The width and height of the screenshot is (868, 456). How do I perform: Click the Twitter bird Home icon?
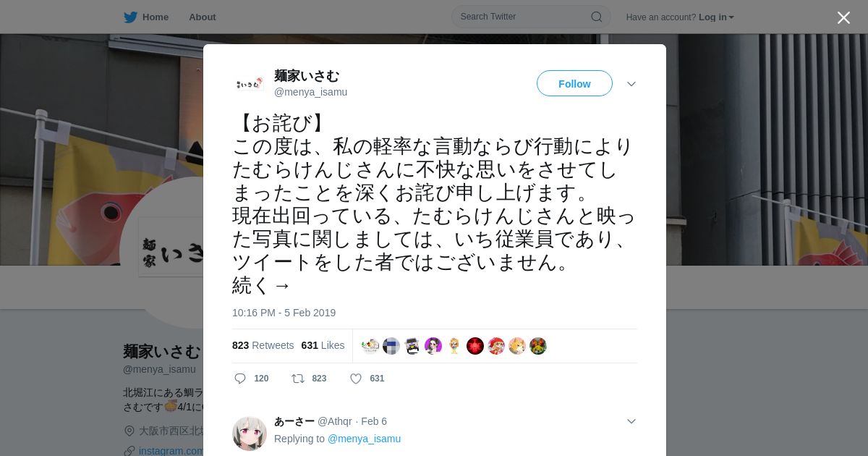[130, 17]
